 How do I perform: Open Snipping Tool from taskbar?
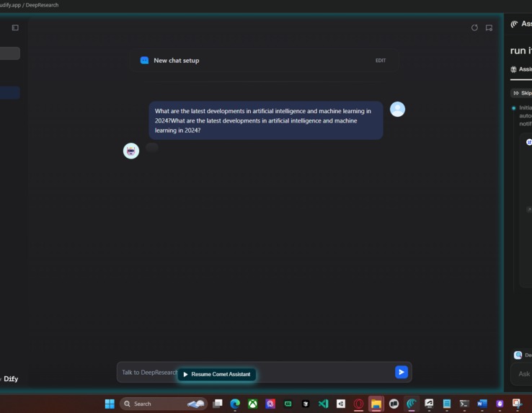(x=517, y=404)
